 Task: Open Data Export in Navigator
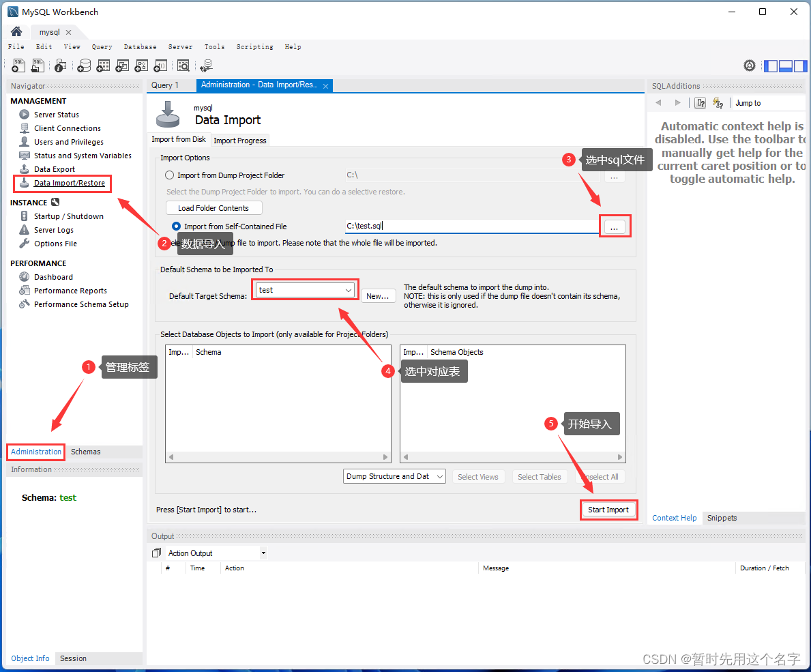tap(55, 169)
